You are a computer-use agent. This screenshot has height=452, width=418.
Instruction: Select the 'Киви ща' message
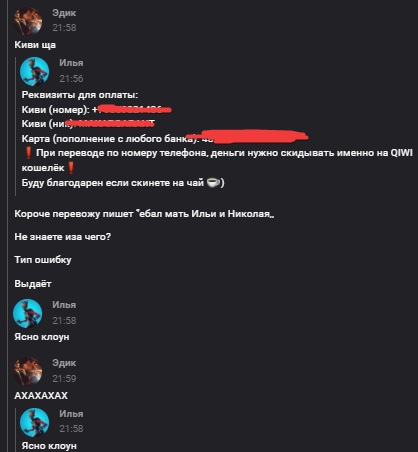pyautogui.click(x=35, y=45)
